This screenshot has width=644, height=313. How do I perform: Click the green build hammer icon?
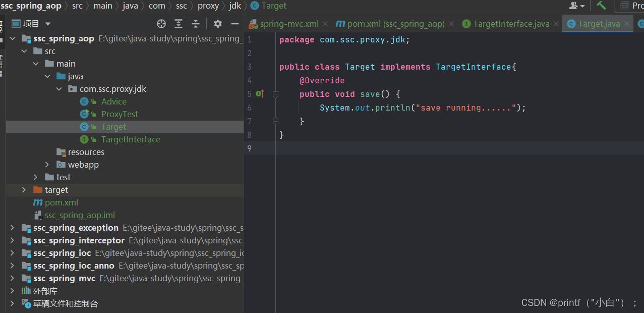[601, 6]
